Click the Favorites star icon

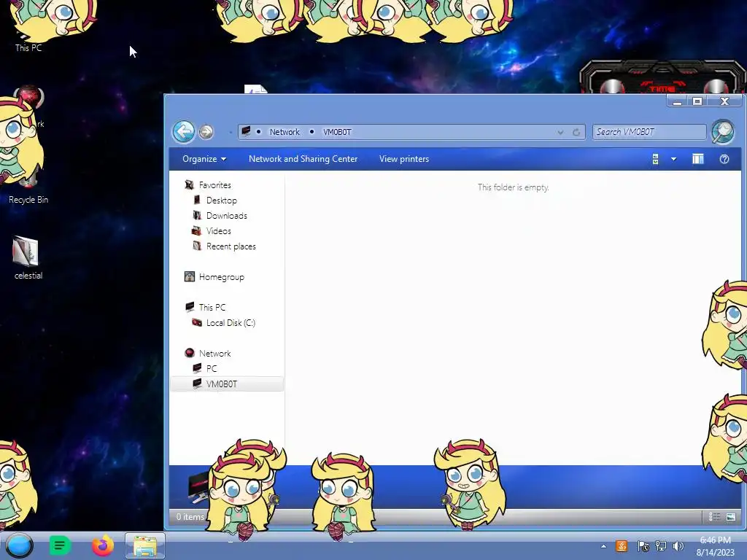pos(189,184)
